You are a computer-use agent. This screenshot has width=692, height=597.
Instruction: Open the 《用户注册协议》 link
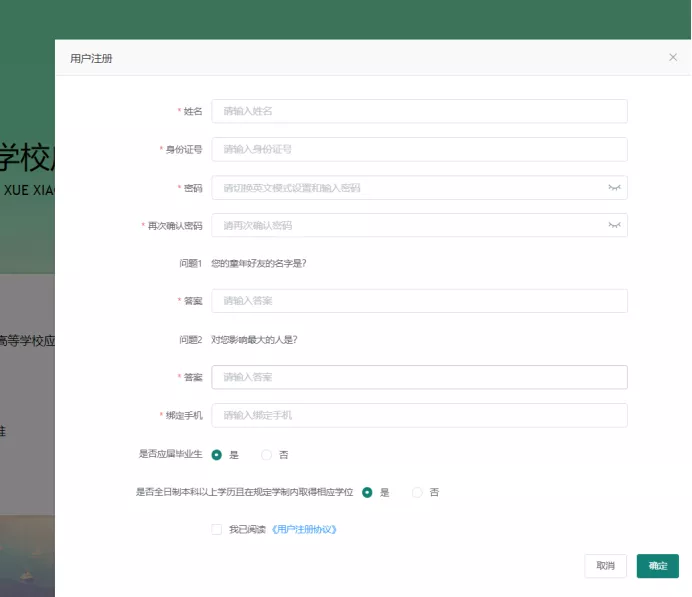[x=304, y=530]
